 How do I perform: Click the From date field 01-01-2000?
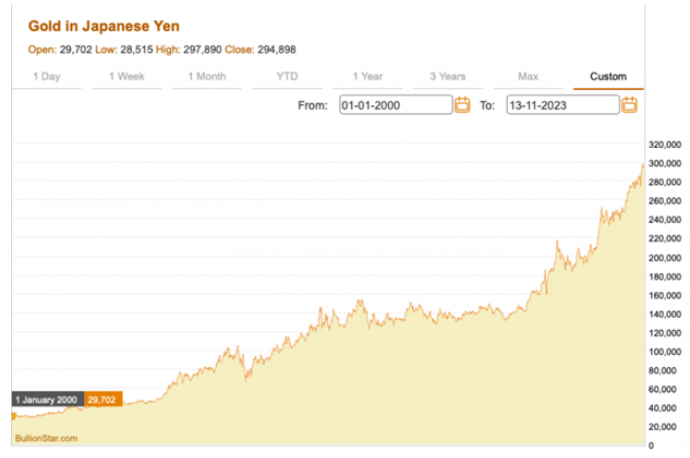395,105
